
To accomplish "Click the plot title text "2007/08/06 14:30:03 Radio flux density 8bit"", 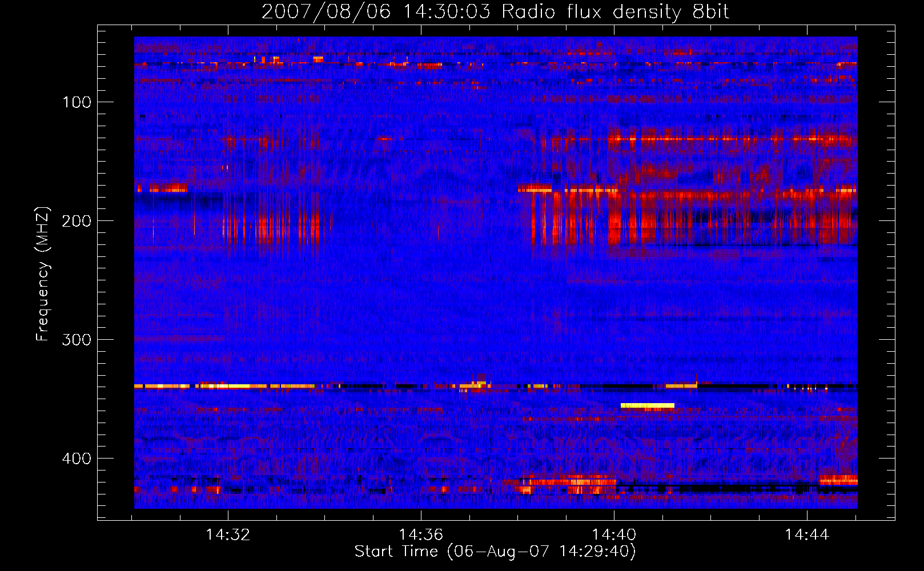I will point(495,11).
